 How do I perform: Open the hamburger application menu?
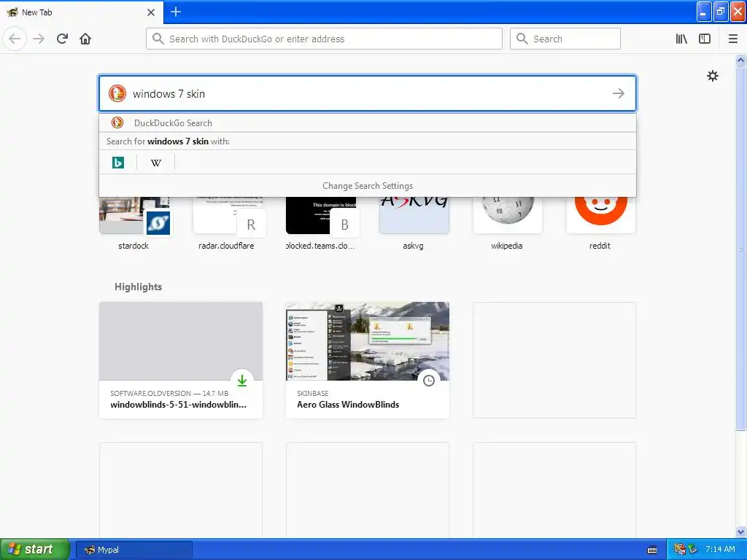pyautogui.click(x=732, y=39)
